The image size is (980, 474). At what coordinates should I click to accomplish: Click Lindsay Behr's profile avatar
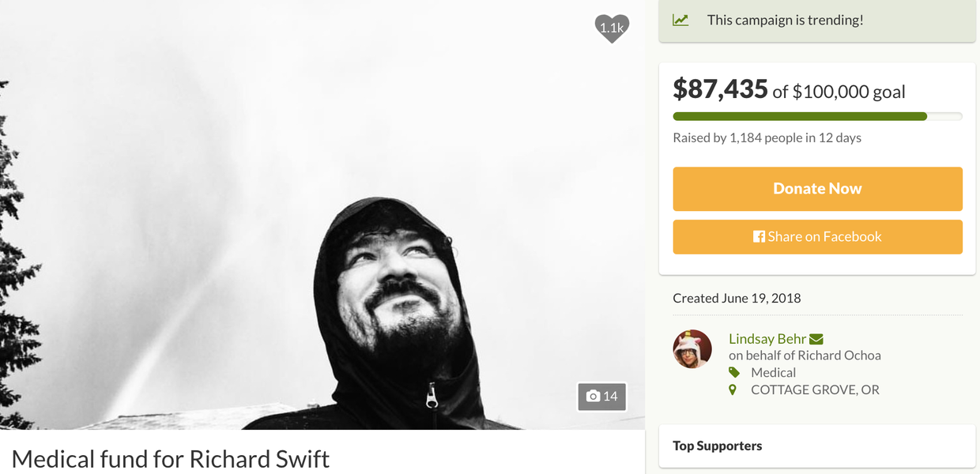pos(692,349)
